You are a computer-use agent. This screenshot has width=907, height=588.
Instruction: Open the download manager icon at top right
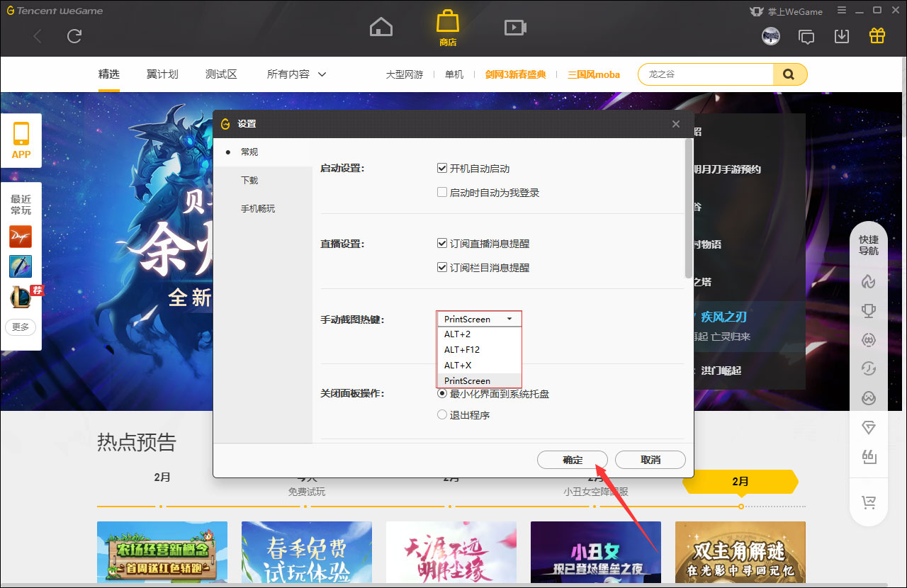[x=842, y=35]
